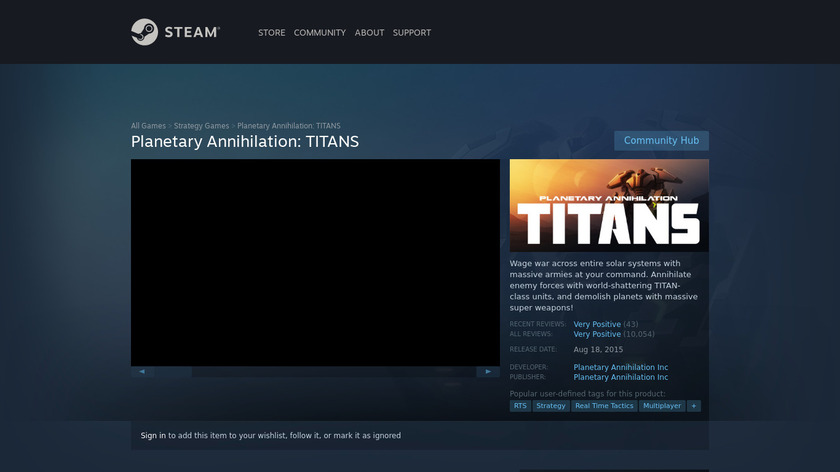Open the STORE menu
This screenshot has width=840, height=472.
tap(271, 33)
